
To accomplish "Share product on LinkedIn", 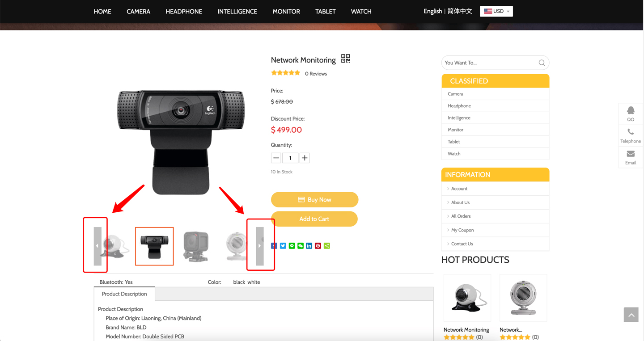I will click(309, 246).
